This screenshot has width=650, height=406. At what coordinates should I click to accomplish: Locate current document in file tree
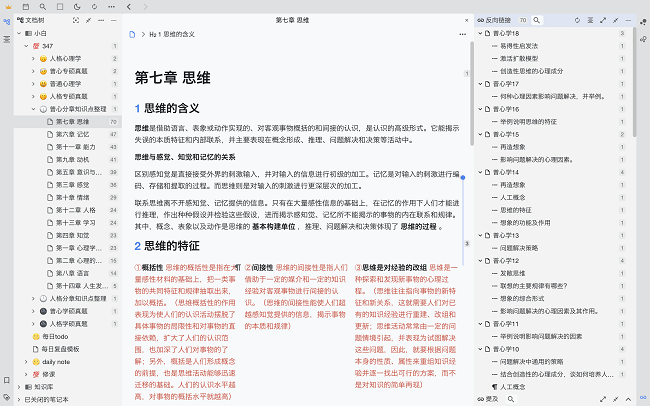point(76,20)
